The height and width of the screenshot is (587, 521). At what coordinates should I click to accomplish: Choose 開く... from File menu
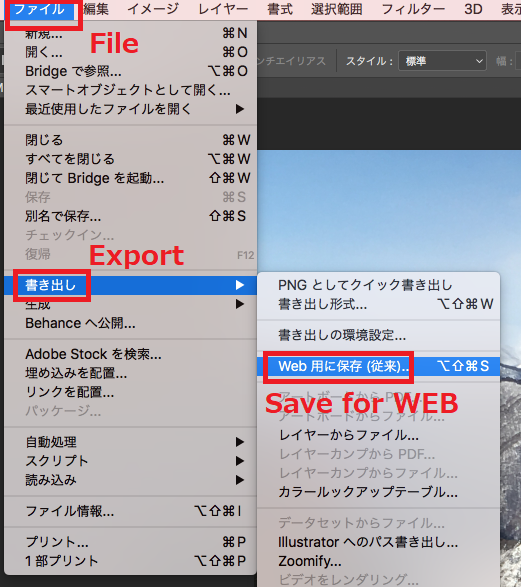[x=130, y=52]
